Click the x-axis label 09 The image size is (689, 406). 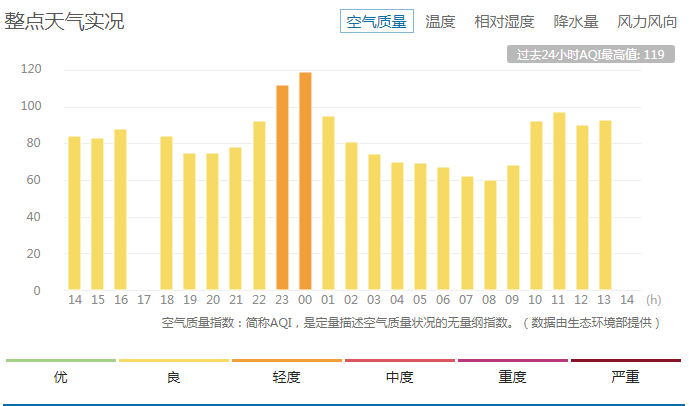pos(512,300)
